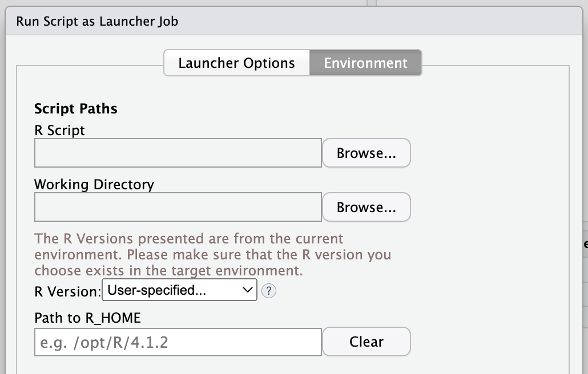The width and height of the screenshot is (588, 374).
Task: Click the User-specified text in the version selector
Action: pyautogui.click(x=157, y=290)
